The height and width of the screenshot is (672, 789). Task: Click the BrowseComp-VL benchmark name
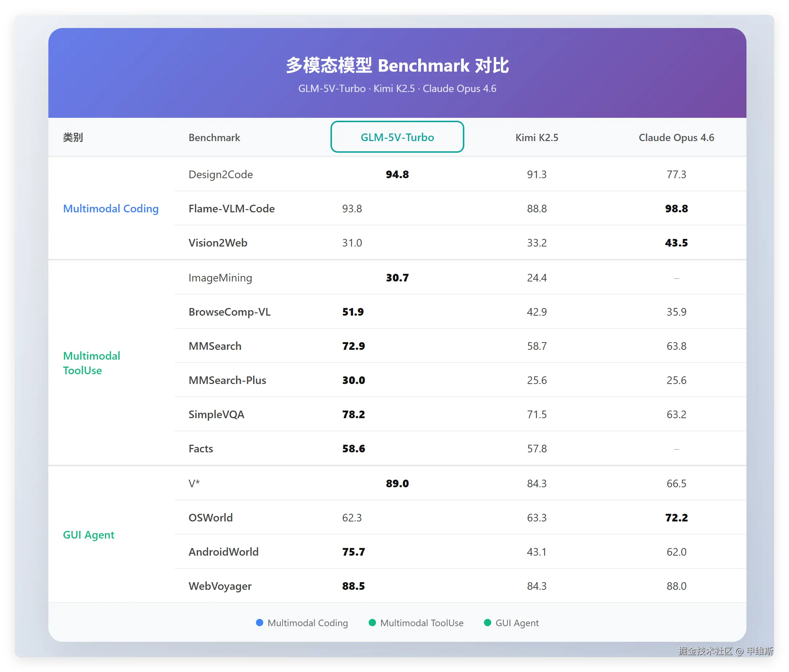(x=229, y=312)
